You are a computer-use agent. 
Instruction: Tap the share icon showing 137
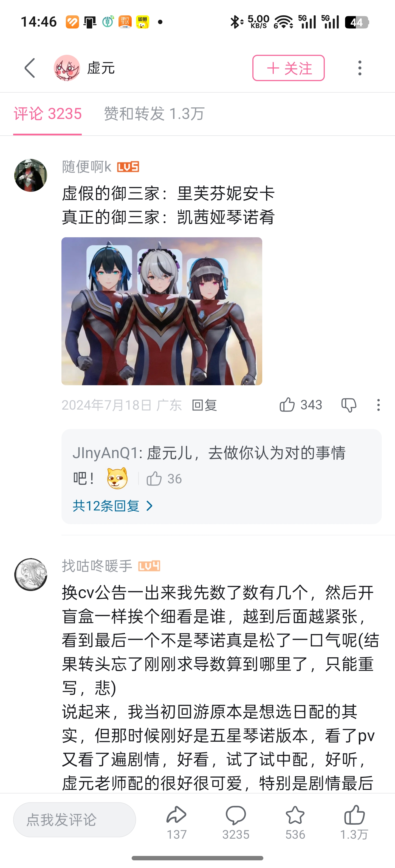(176, 815)
